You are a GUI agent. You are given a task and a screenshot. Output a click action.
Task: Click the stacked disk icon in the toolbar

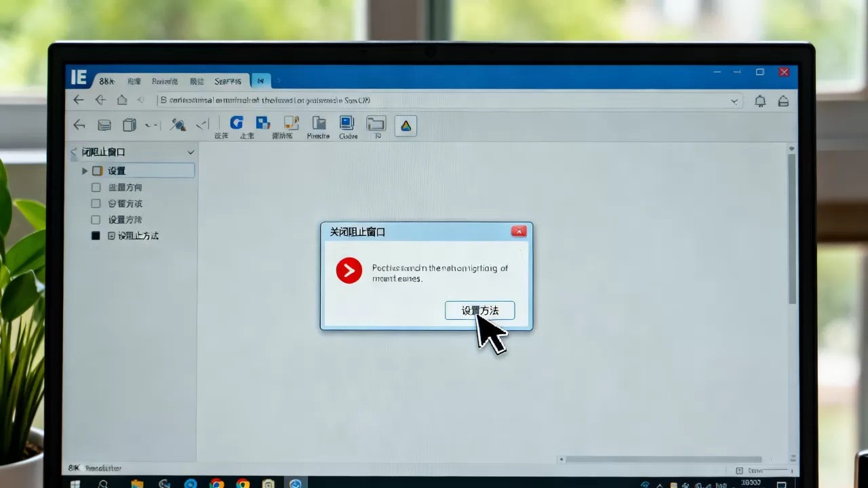tap(104, 125)
